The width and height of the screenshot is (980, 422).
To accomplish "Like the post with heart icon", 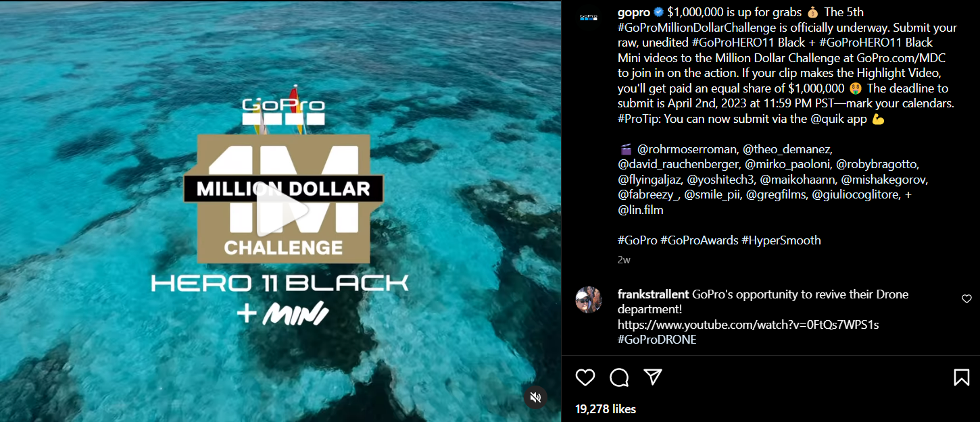I will click(x=585, y=377).
